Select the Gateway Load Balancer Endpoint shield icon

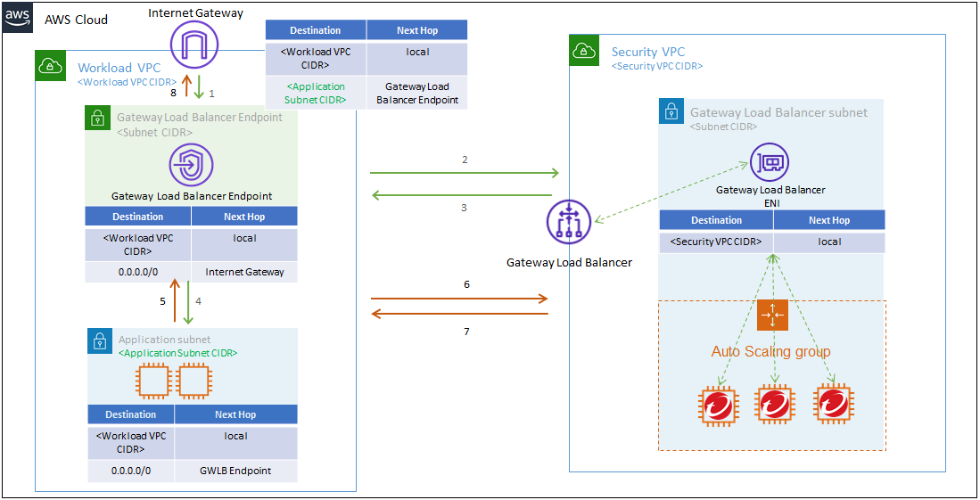coord(192,167)
